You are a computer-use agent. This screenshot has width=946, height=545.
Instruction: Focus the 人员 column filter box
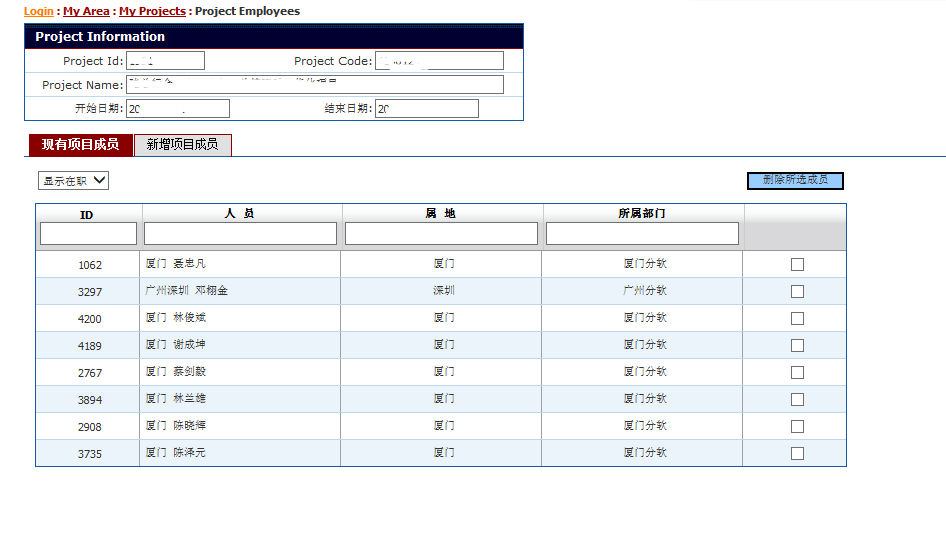(240, 234)
